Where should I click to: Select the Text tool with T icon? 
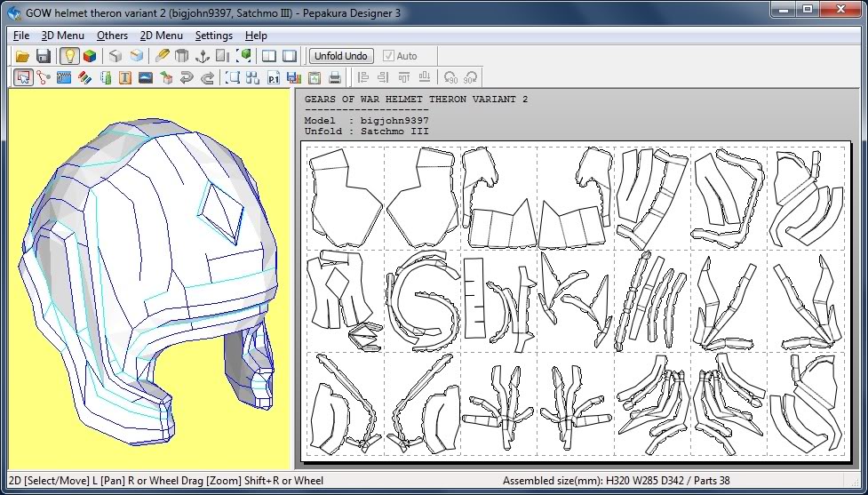click(125, 77)
